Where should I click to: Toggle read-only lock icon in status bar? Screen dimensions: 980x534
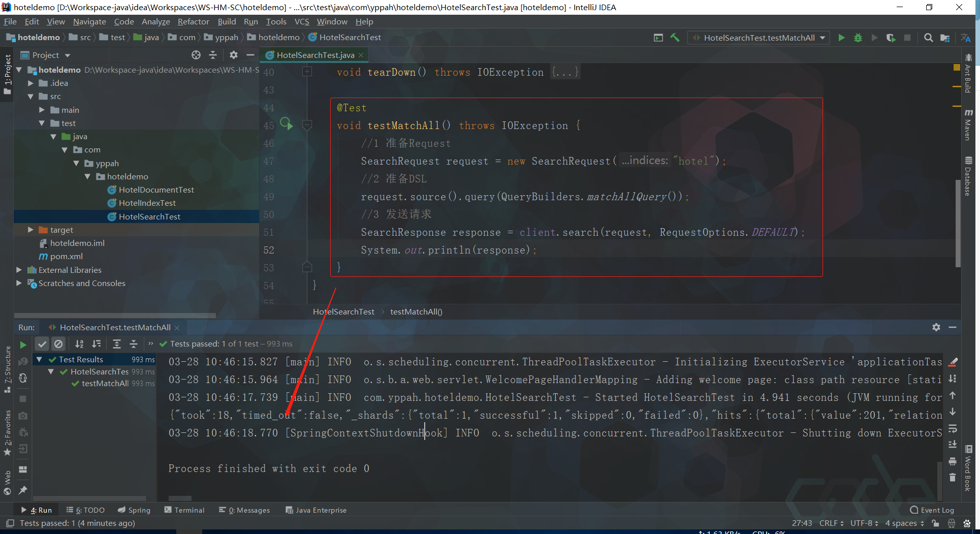tap(935, 523)
